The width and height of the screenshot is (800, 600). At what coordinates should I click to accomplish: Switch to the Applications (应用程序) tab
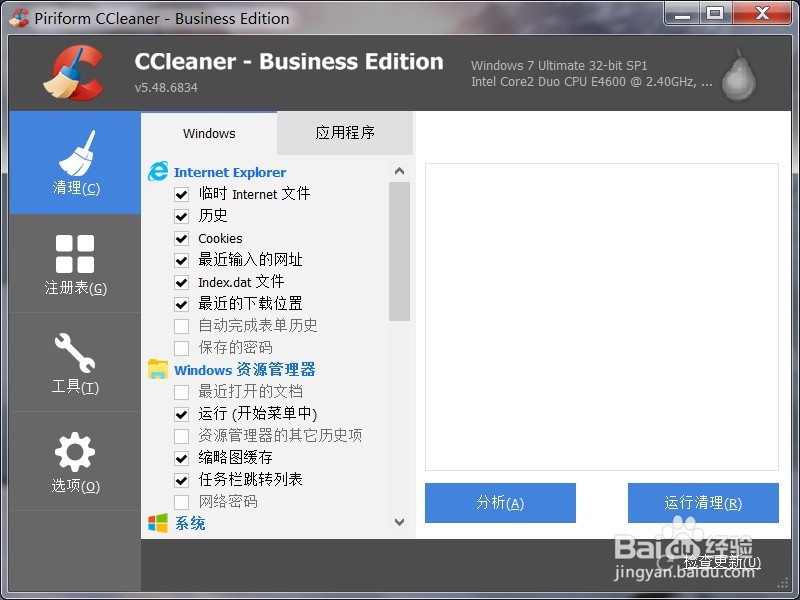[x=345, y=133]
